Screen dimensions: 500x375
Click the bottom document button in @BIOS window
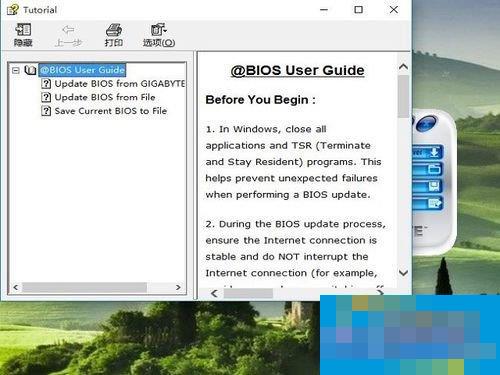pos(428,203)
